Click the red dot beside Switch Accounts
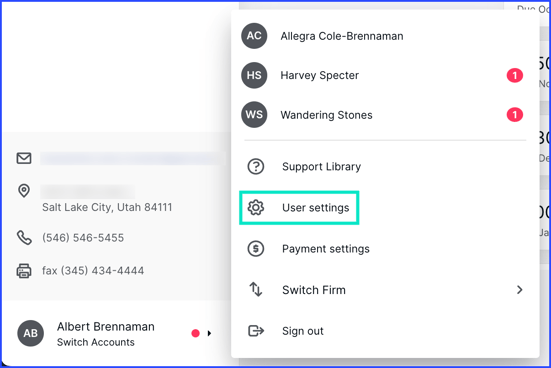 point(195,333)
